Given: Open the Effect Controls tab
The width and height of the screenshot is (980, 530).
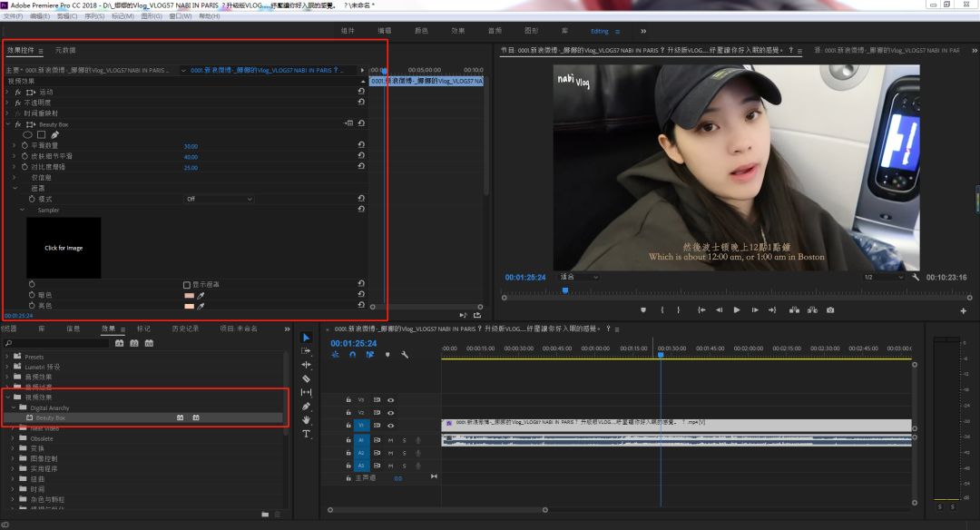Looking at the screenshot, I should (21, 50).
